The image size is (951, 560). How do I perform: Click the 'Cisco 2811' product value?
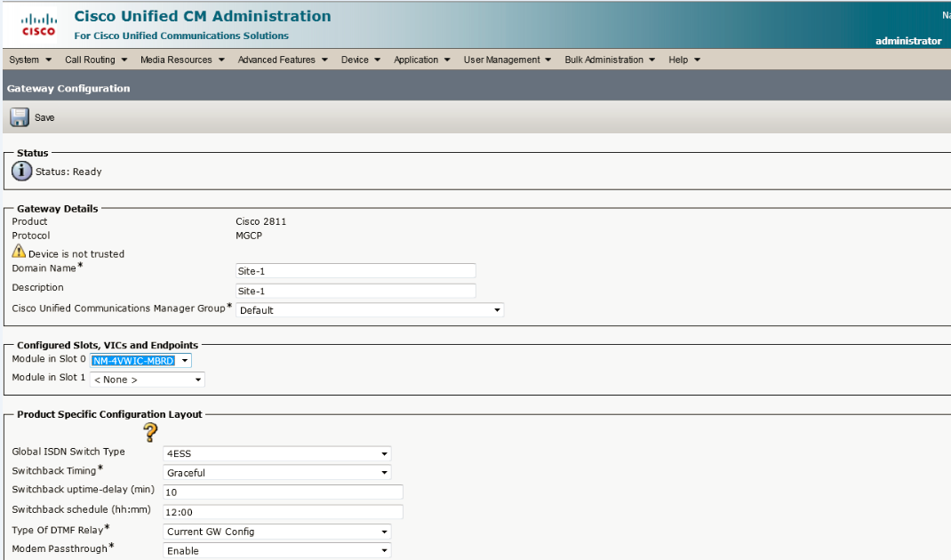pyautogui.click(x=260, y=221)
